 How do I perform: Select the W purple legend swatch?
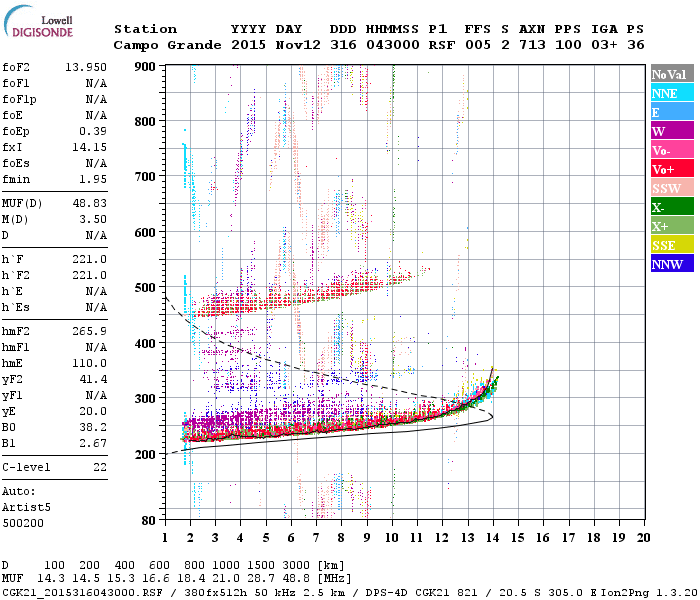tap(672, 131)
